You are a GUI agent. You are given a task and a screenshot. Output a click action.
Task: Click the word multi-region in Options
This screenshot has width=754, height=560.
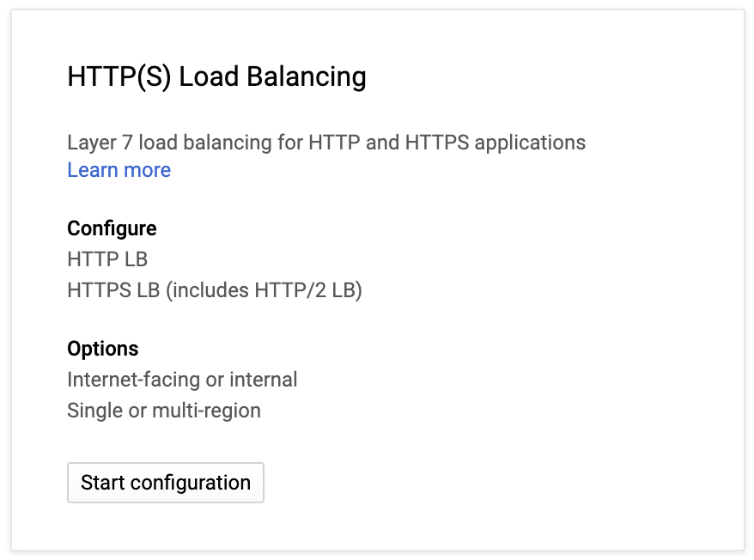206,411
